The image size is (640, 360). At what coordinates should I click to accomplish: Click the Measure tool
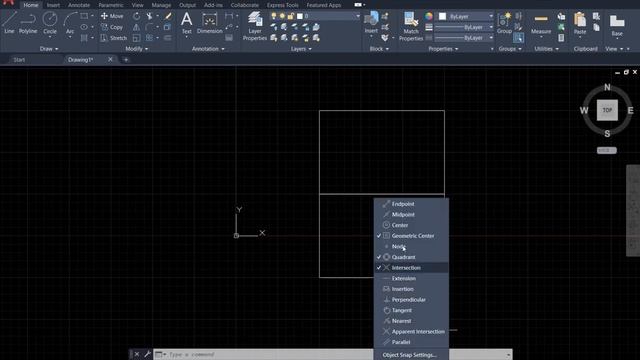point(541,22)
